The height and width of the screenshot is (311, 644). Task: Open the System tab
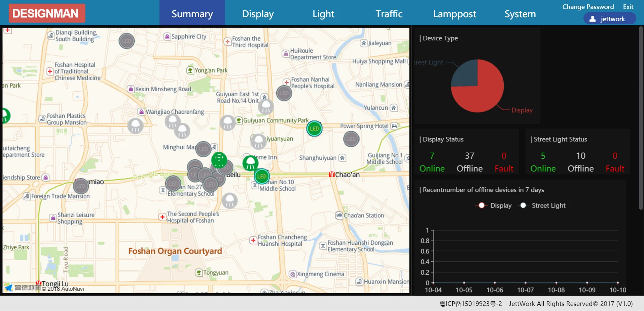coord(520,13)
